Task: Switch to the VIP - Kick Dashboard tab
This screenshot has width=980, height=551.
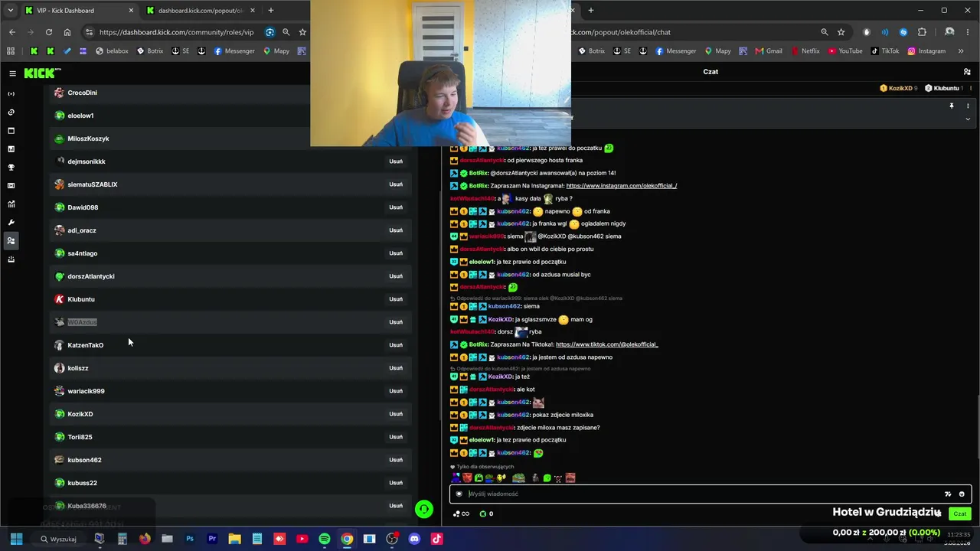Action: pyautogui.click(x=79, y=11)
